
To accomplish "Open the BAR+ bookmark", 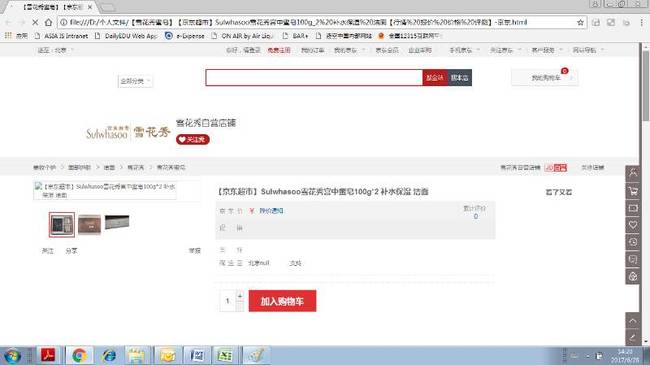I will (x=295, y=36).
